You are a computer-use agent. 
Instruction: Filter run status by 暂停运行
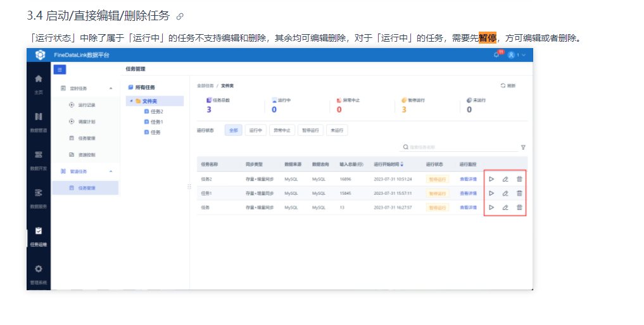310,130
